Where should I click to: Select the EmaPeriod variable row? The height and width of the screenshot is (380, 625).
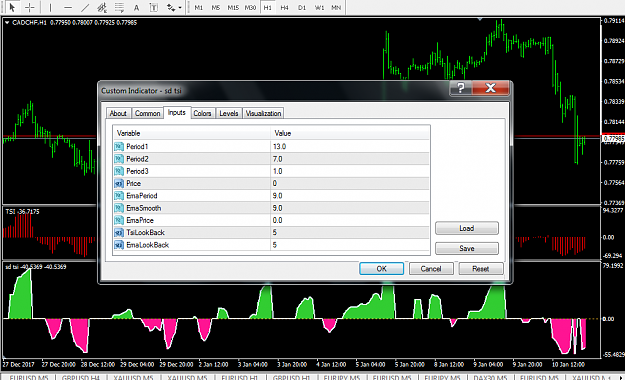click(271, 196)
